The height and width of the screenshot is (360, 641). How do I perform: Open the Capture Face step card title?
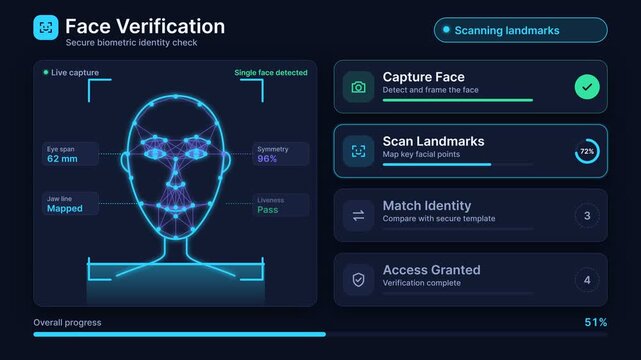click(424, 77)
